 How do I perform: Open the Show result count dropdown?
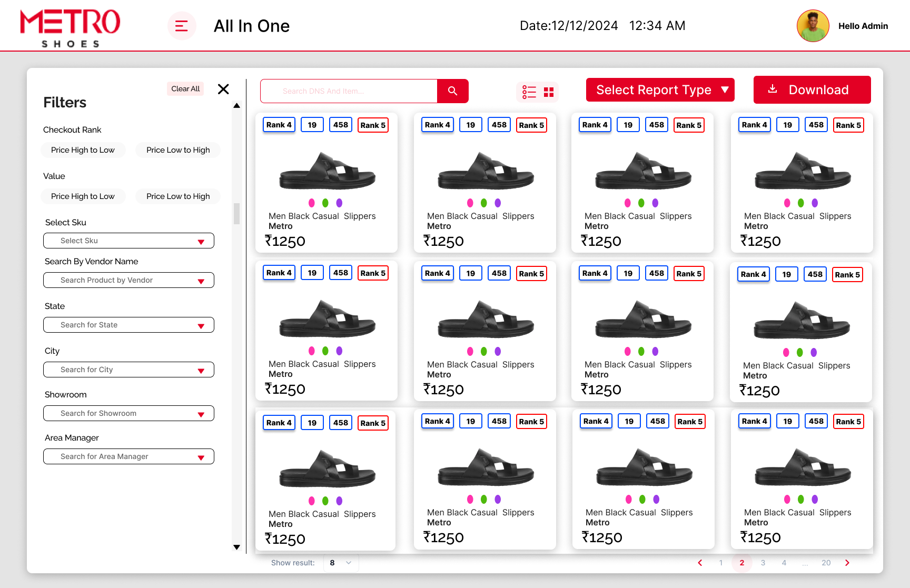pyautogui.click(x=341, y=563)
